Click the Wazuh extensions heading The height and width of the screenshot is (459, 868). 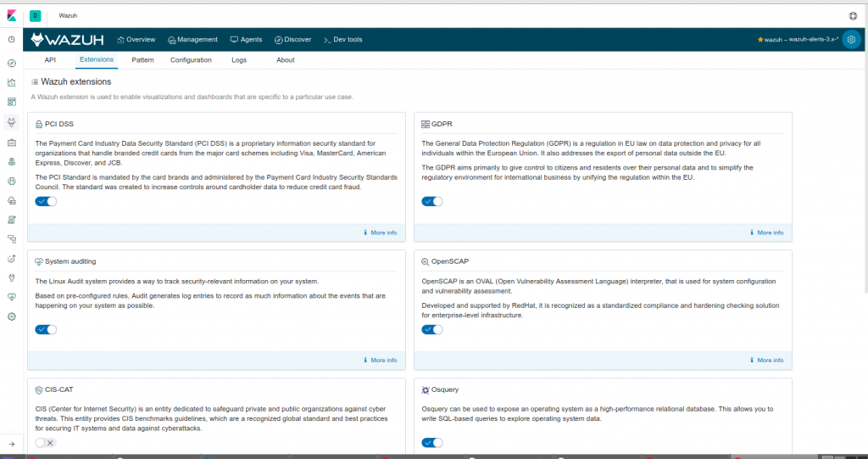(75, 82)
